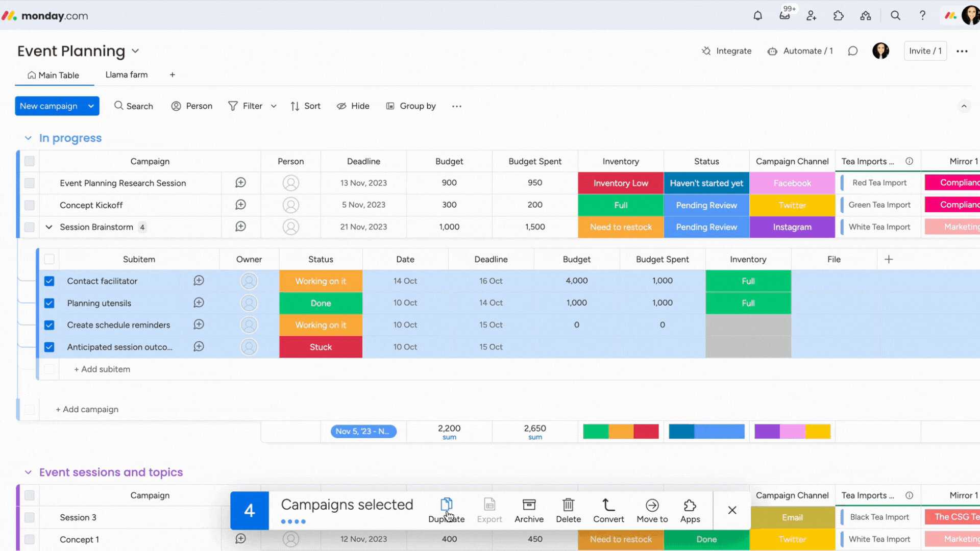Screen dimensions: 980x551
Task: Switch to the Llama farm tab
Action: click(127, 74)
